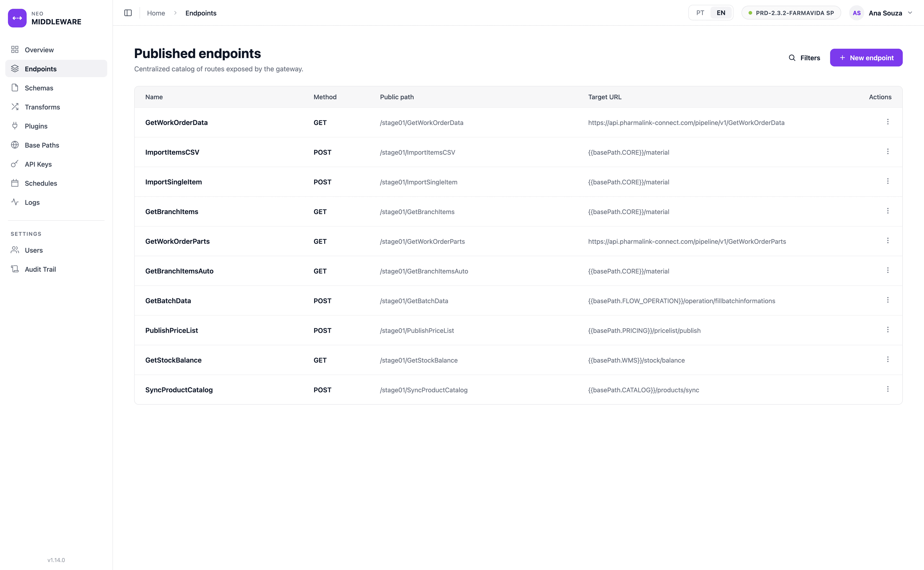This screenshot has width=924, height=570.
Task: Click the {{basePath.PRICING}}/pricelist/publish target URL
Action: click(x=644, y=331)
